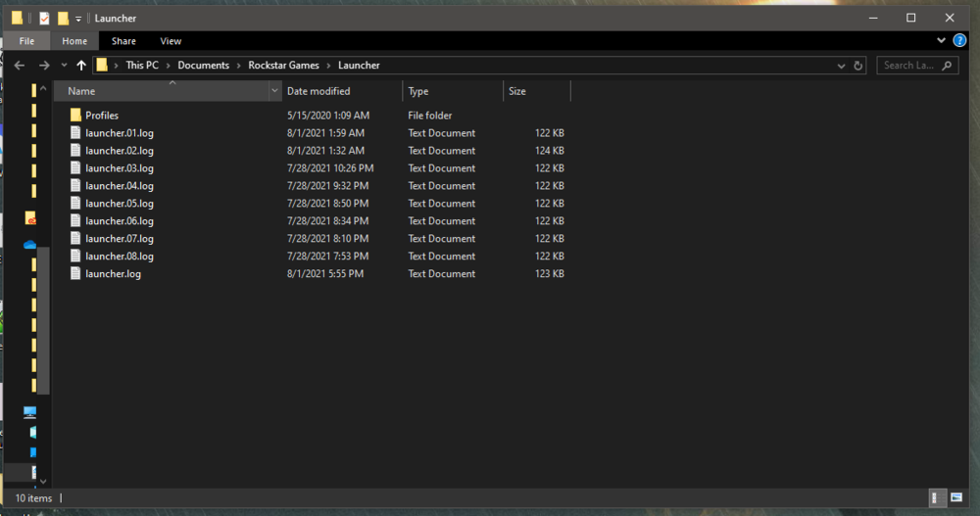The width and height of the screenshot is (980, 516).
Task: Open the address bar previous locations dropdown
Action: point(841,66)
